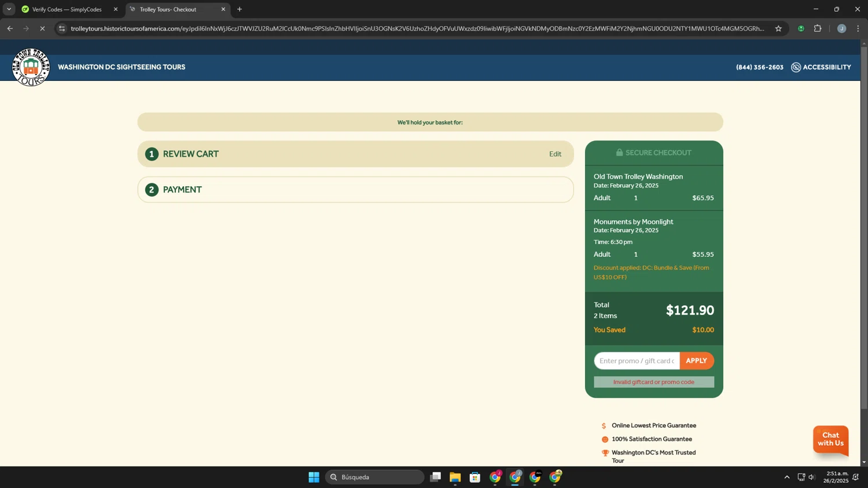Click the Online Lowest Price Guarantee dollar icon

[604, 426]
